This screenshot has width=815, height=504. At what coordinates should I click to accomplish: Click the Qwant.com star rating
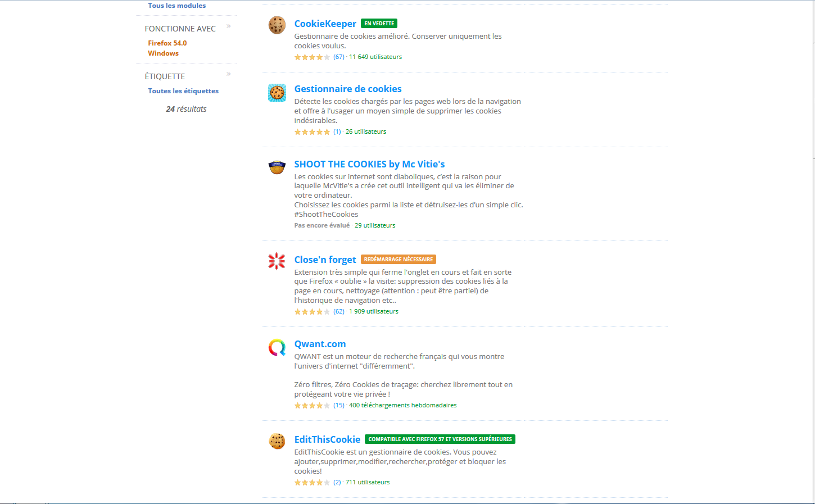(312, 406)
